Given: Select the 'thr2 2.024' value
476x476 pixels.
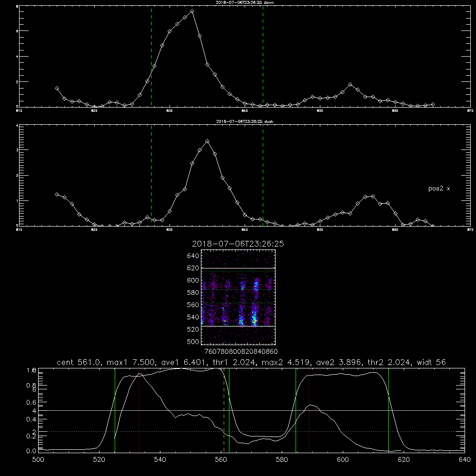Looking at the screenshot, I should tap(389, 362).
